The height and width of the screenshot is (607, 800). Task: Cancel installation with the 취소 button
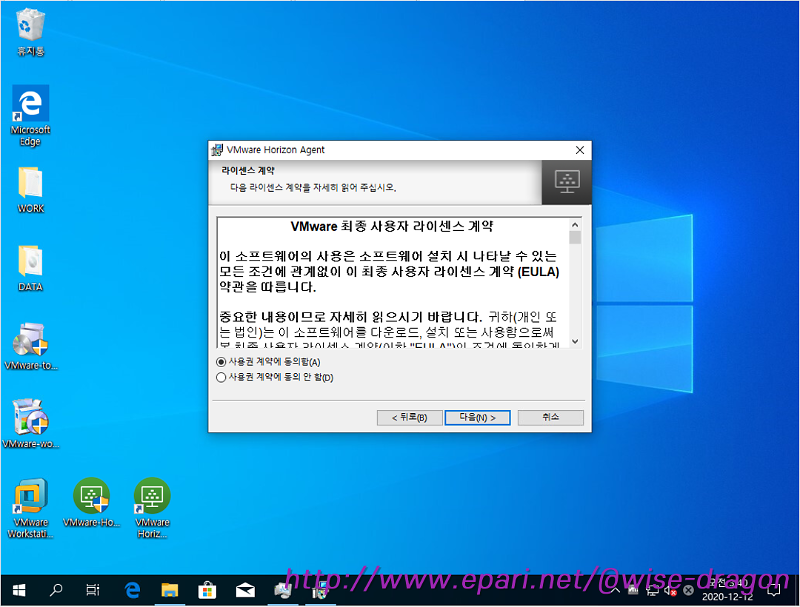551,418
